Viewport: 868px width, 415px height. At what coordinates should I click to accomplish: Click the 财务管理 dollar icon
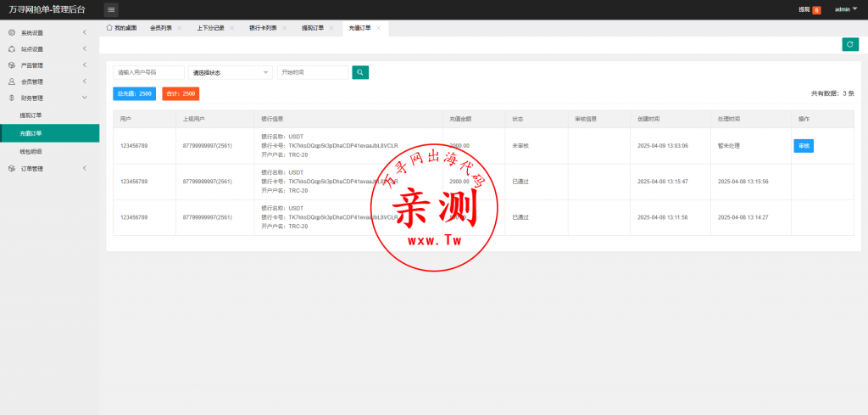[12, 98]
